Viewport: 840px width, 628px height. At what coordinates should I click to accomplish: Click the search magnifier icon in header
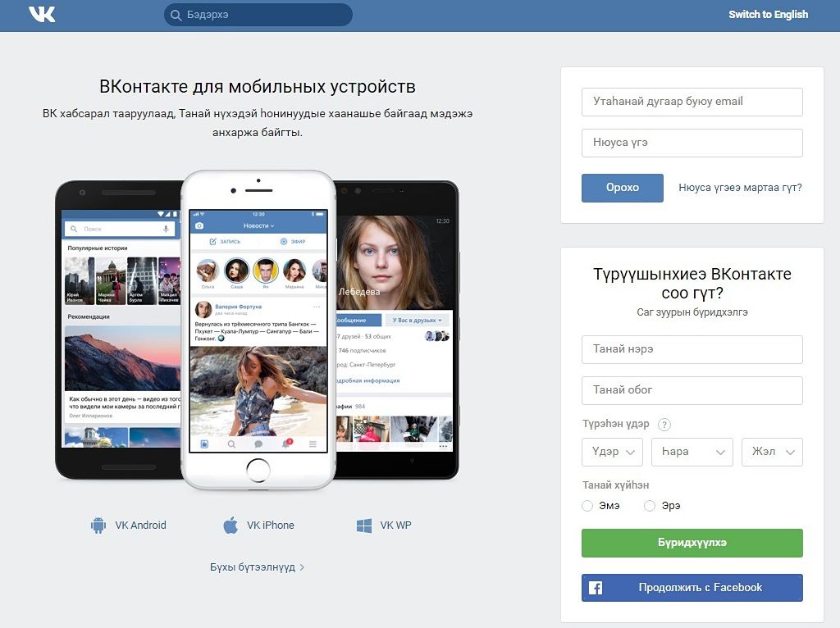(x=176, y=15)
